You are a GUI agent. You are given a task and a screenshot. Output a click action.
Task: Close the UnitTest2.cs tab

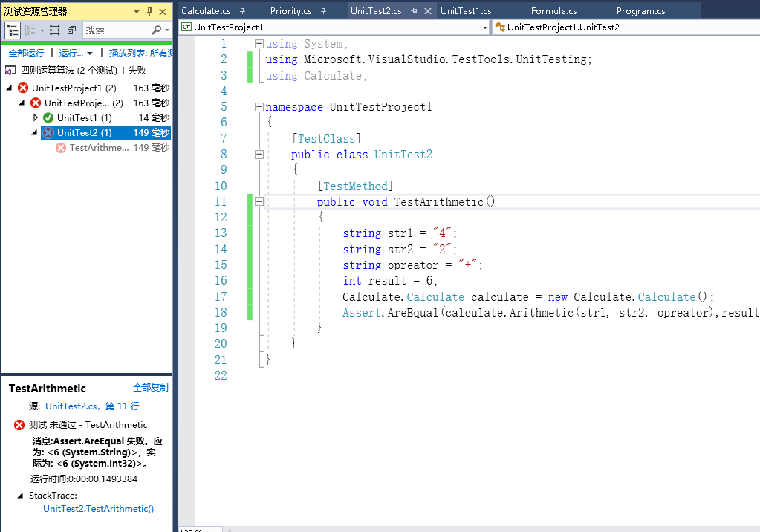[x=429, y=11]
